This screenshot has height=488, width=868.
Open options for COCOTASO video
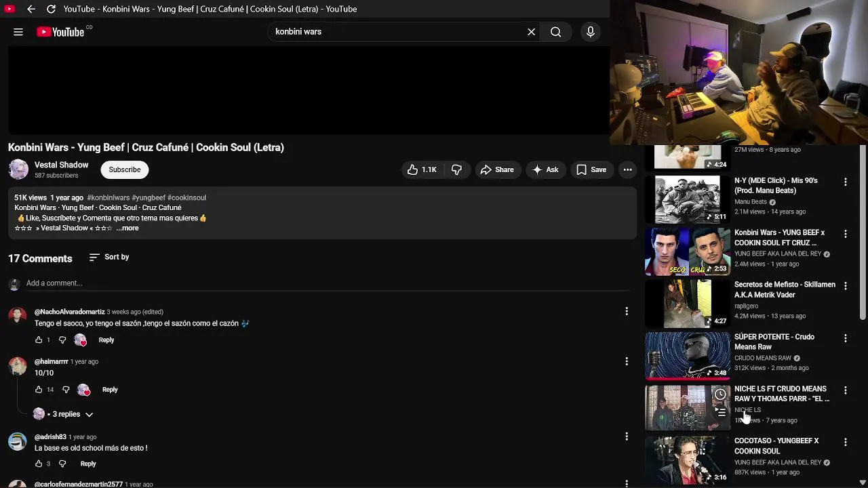click(846, 443)
